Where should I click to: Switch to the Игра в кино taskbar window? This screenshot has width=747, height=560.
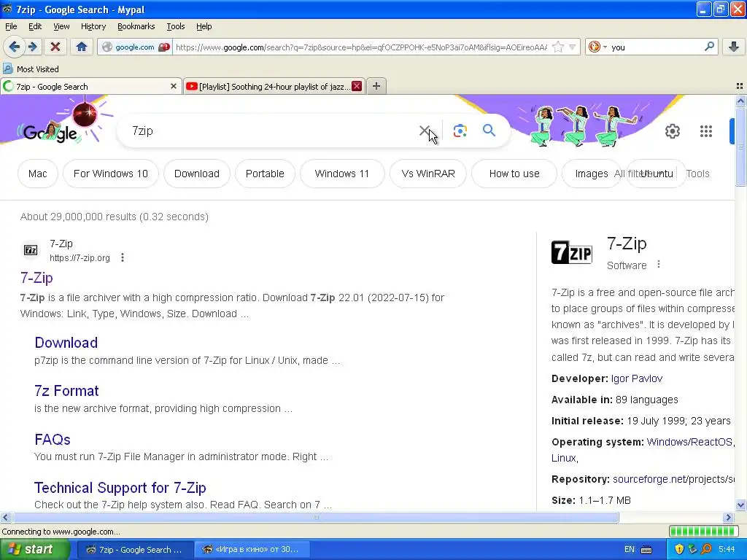(x=252, y=549)
